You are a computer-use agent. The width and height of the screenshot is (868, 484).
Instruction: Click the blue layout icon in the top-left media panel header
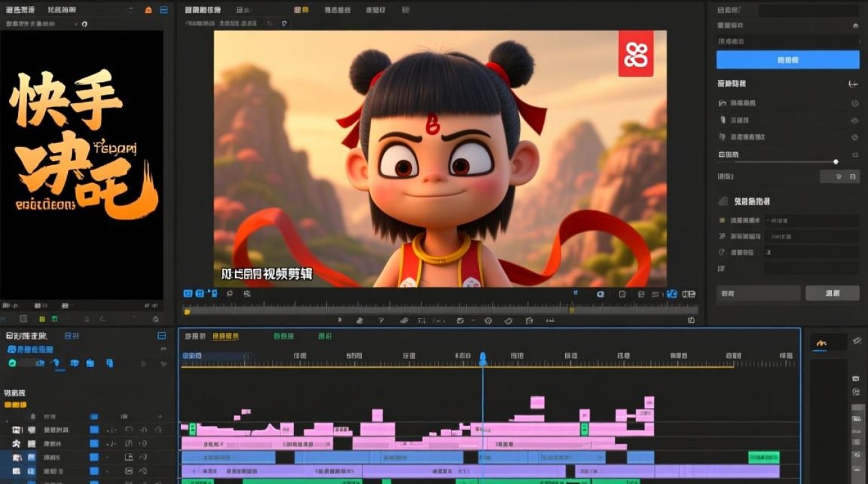(x=164, y=10)
